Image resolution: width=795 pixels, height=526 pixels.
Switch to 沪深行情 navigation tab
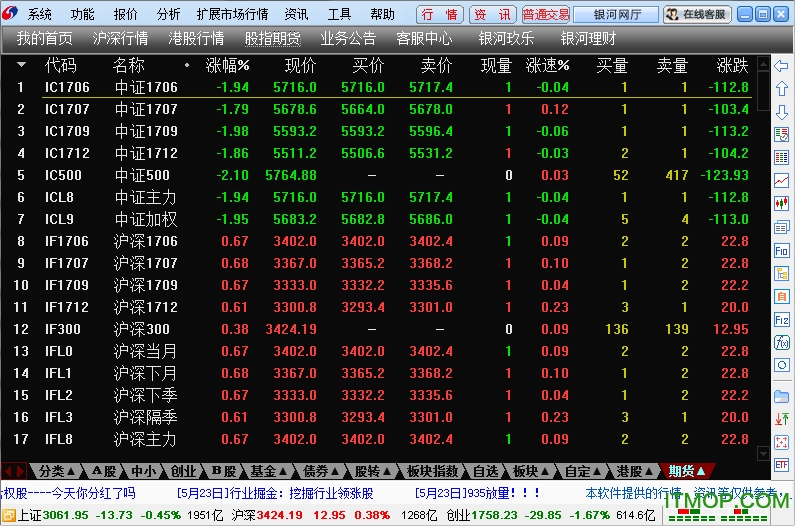coord(121,39)
